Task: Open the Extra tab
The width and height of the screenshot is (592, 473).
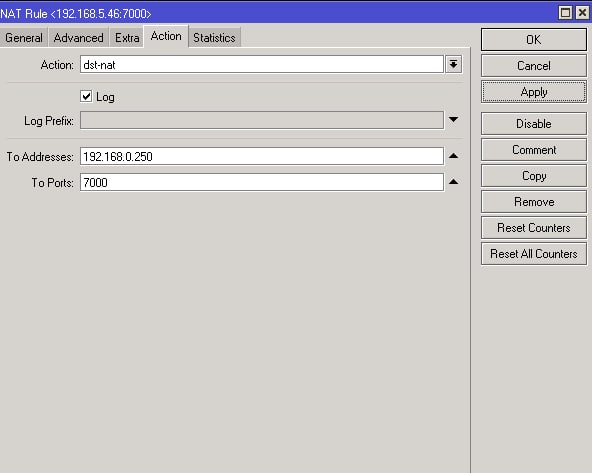Action: 127,38
